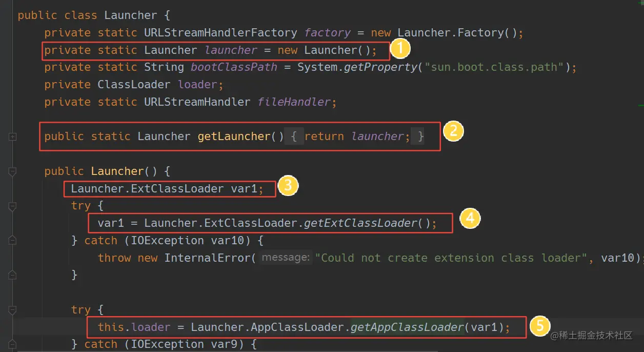644x352 pixels.
Task: Click the italic factory field name
Action: [328, 33]
